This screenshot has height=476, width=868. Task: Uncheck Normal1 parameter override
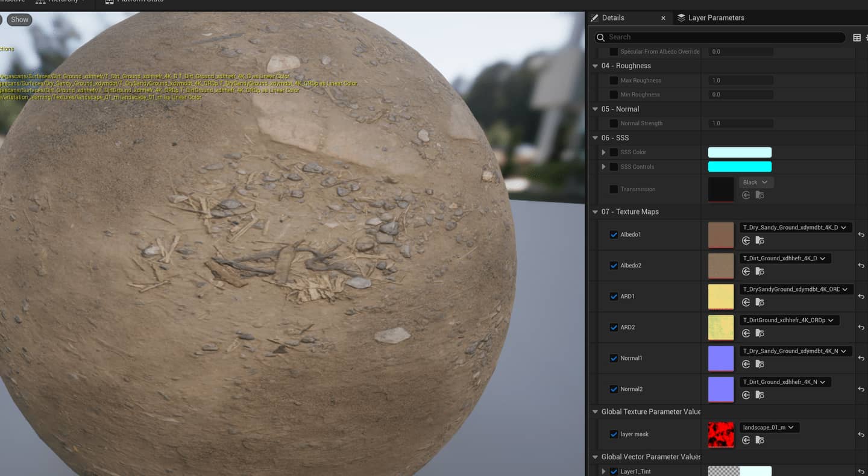[x=614, y=358]
